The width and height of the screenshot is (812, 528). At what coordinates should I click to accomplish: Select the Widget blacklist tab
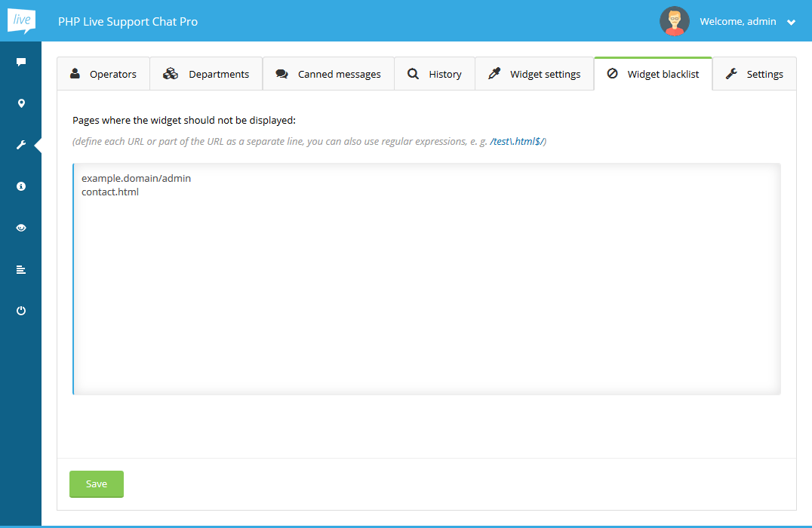coord(653,74)
